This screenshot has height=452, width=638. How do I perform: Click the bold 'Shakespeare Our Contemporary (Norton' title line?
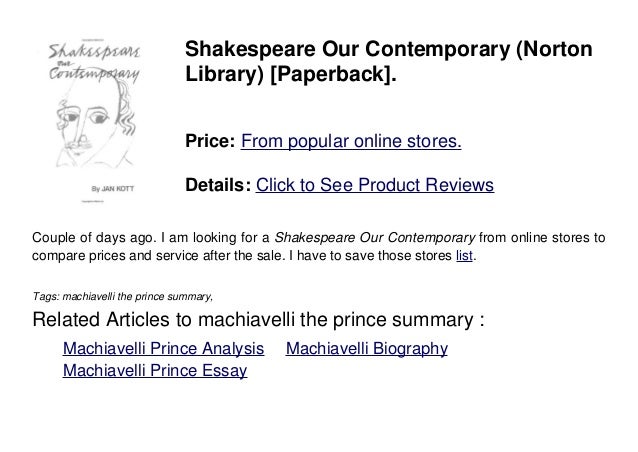pyautogui.click(x=389, y=49)
